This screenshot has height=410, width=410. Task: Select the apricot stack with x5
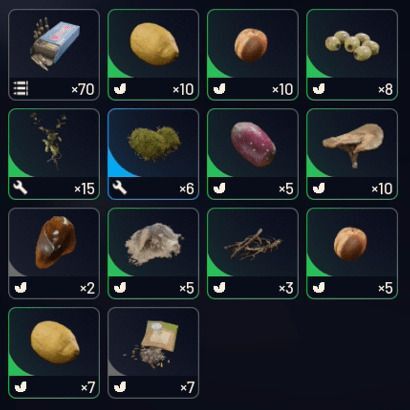352,253
